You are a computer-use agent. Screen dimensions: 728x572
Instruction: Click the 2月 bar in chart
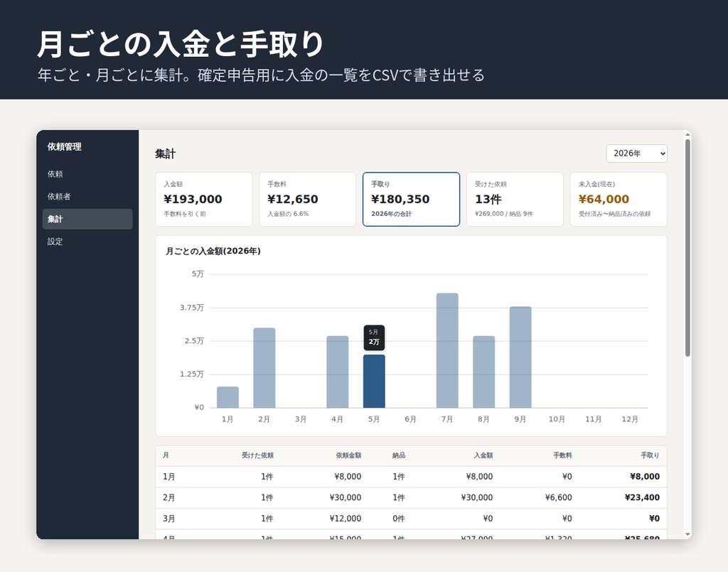pyautogui.click(x=264, y=368)
